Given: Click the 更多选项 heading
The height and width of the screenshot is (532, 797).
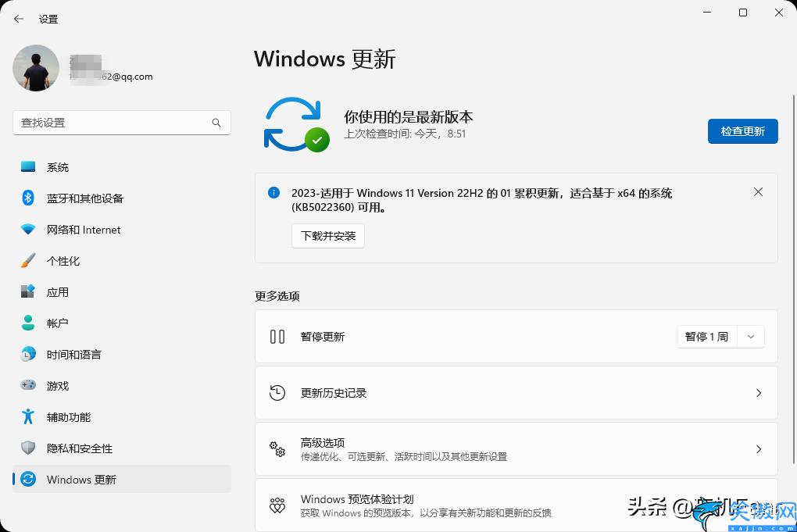Looking at the screenshot, I should point(277,296).
